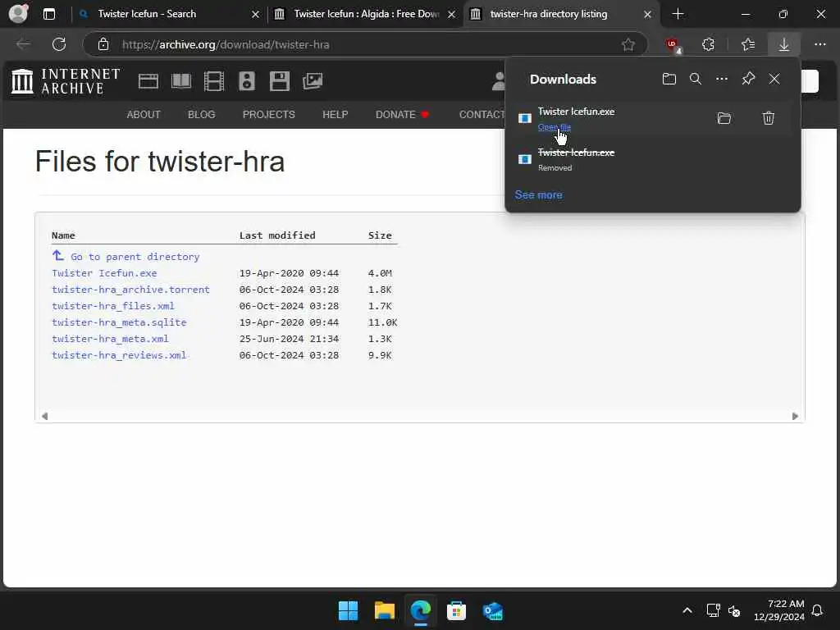Open twister-hra_meta.sqlite link

119,322
